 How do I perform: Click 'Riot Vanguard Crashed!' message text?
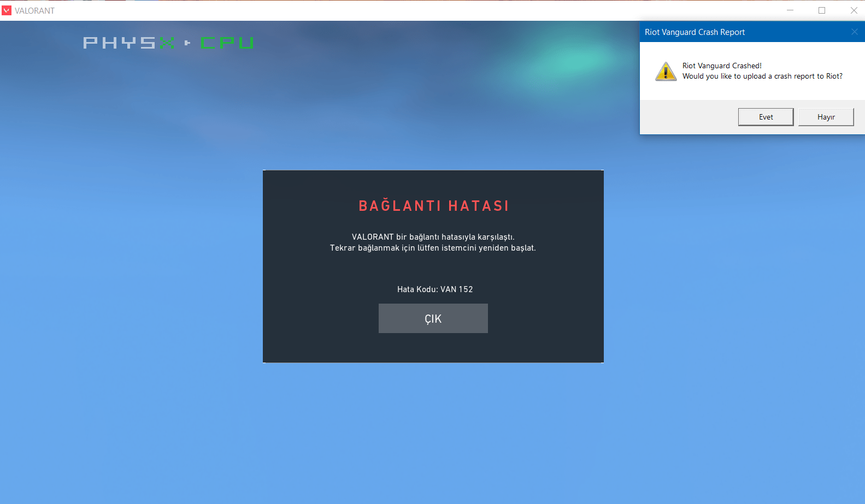click(x=722, y=66)
